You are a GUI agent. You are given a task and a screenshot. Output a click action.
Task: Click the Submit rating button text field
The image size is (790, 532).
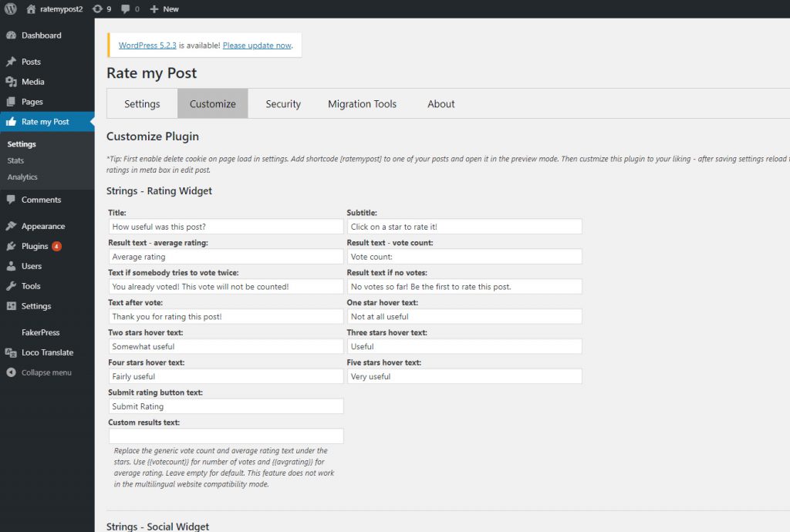tap(226, 406)
